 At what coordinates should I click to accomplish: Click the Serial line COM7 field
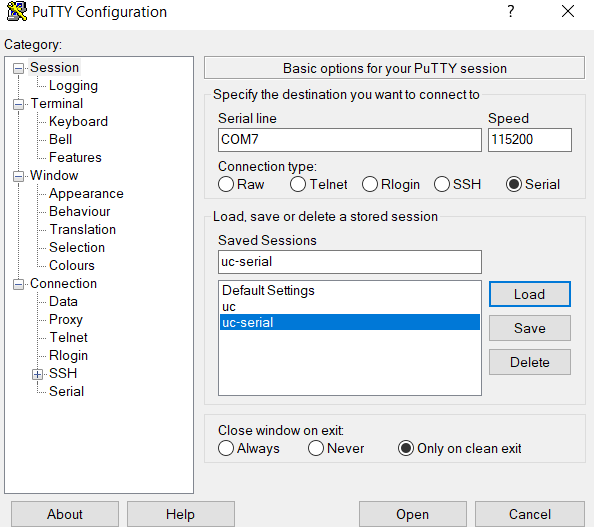click(x=350, y=140)
